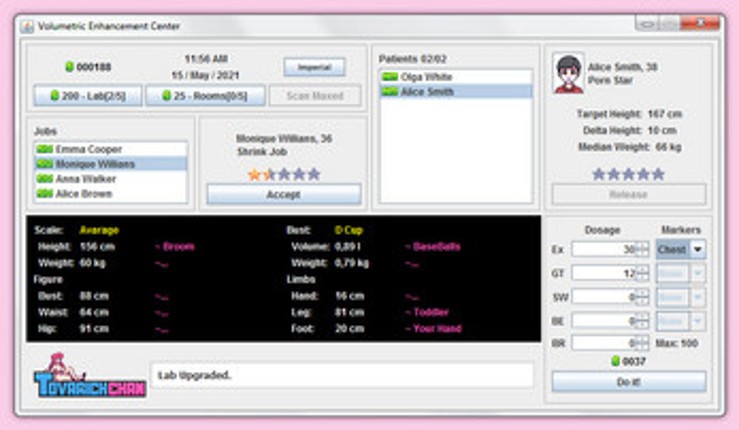739x430 pixels.
Task: Buy a room with the 25 - Rooms[0/5] button
Action: coord(205,96)
